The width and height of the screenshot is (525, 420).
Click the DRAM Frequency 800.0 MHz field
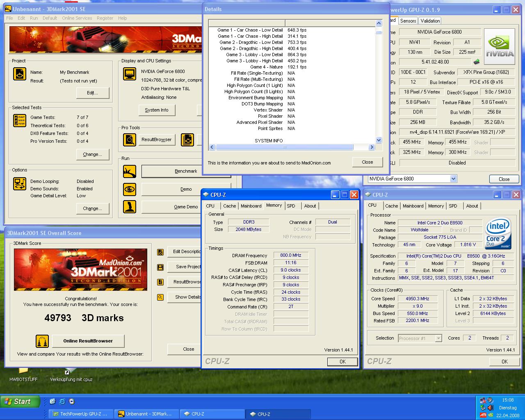291,255
